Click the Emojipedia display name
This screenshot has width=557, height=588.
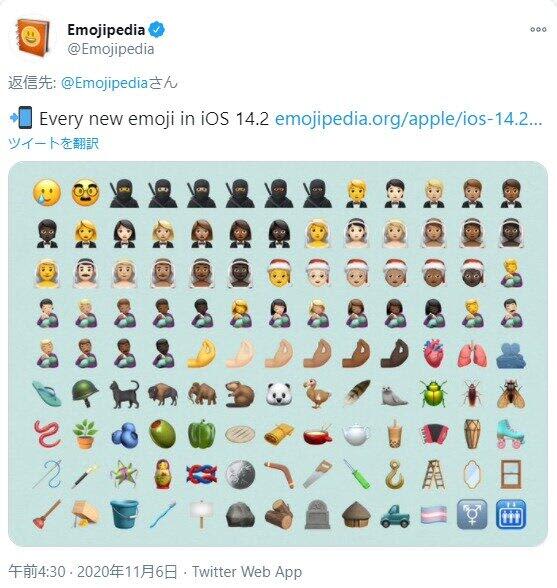[106, 30]
